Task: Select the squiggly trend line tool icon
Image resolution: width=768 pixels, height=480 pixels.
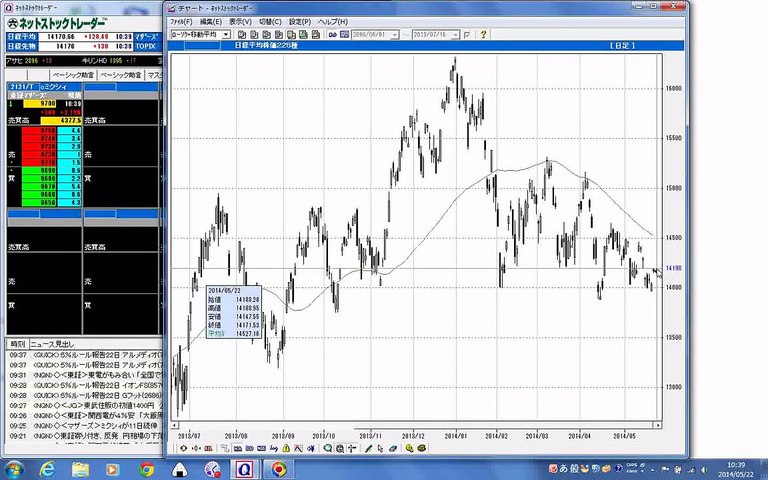Action: 274,448
